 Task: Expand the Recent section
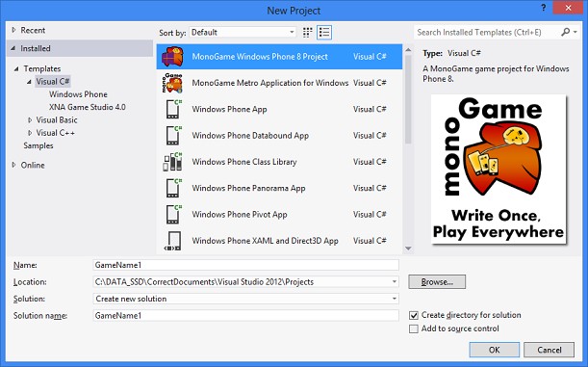tap(13, 30)
